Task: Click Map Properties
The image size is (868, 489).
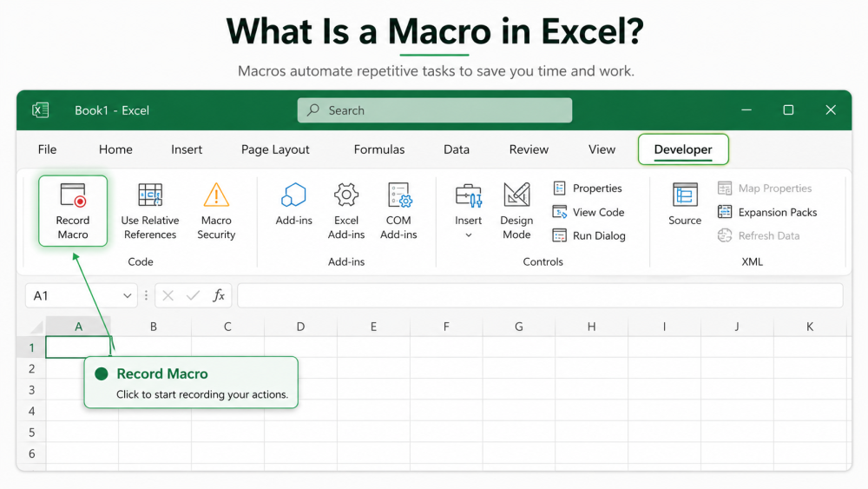Action: click(x=765, y=188)
